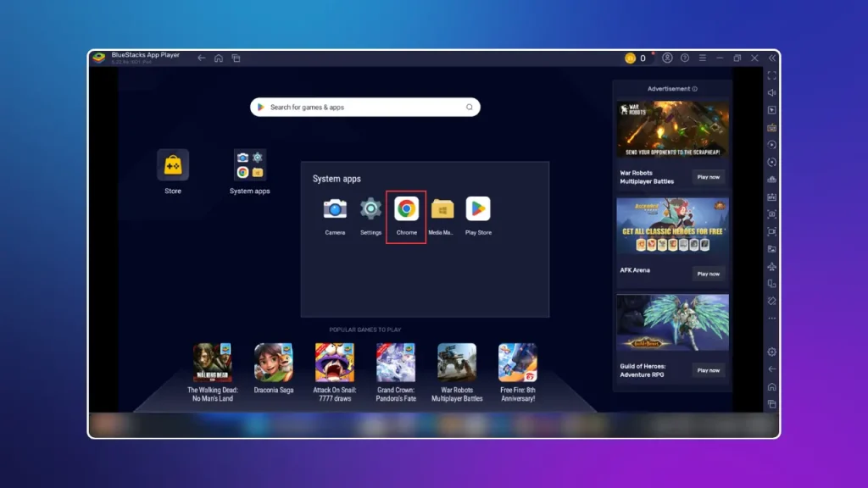Show more tools via three-dots icon
This screenshot has height=488, width=868.
(x=771, y=319)
